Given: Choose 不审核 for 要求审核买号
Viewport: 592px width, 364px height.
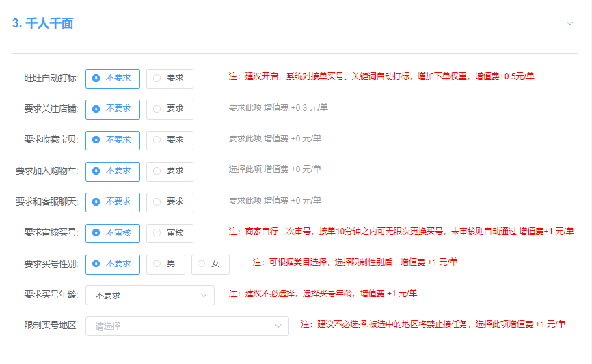Looking at the screenshot, I should coord(113,233).
